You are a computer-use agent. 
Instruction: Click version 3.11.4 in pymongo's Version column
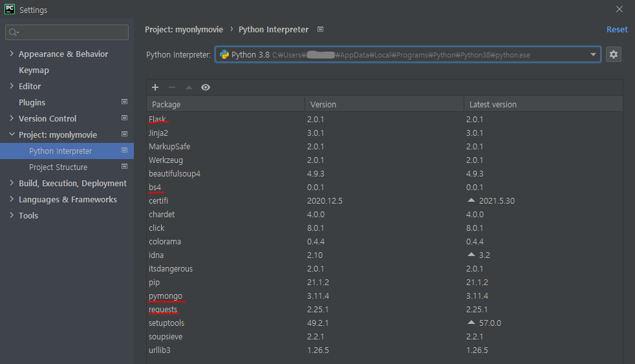coord(318,296)
